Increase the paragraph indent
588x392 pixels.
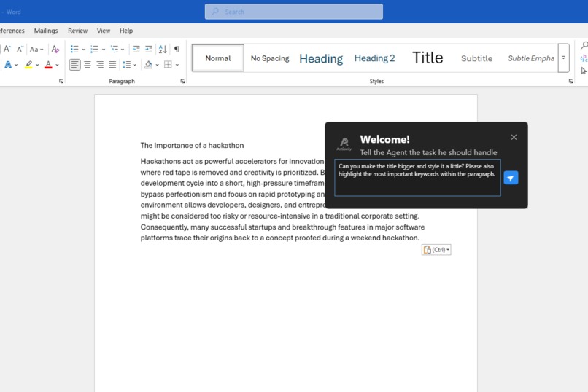click(x=149, y=49)
